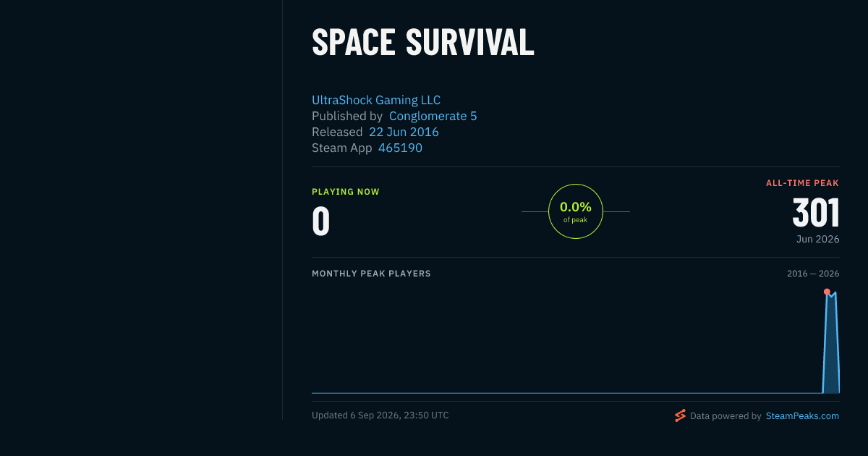Click the Jun 2026 peak date
868x456 pixels.
pyautogui.click(x=818, y=239)
